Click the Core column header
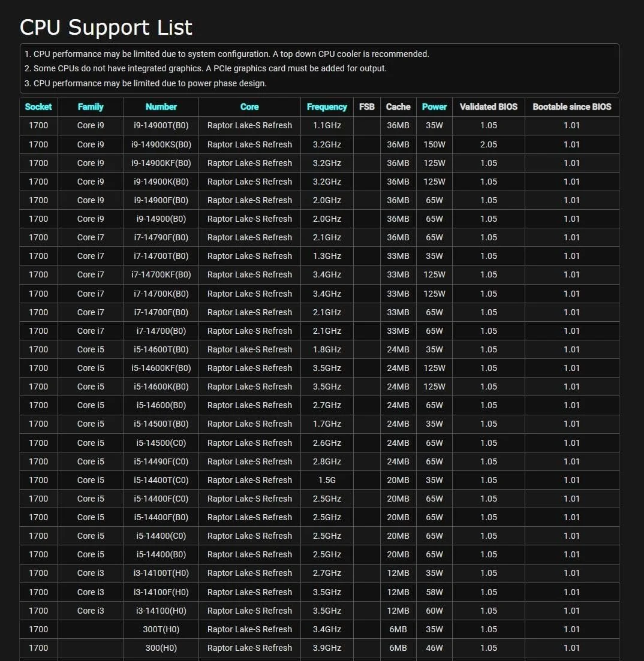Screen dimensions: 644x661 pyautogui.click(x=249, y=107)
